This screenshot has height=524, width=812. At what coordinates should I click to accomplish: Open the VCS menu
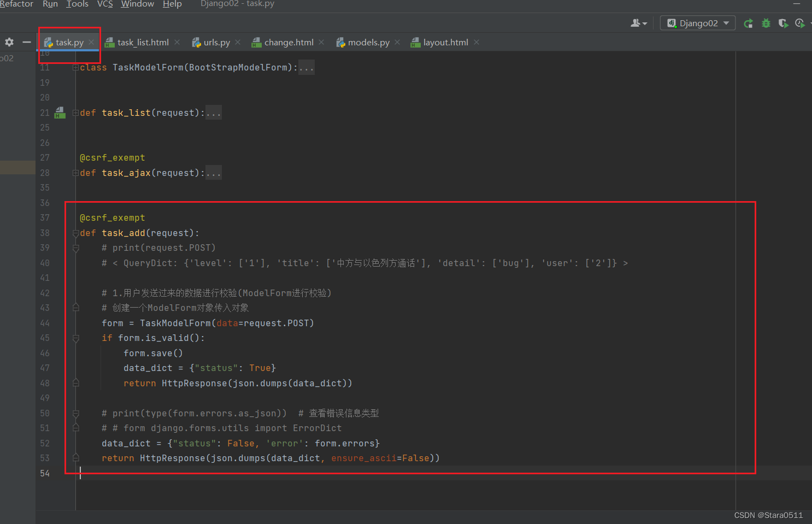click(x=105, y=4)
